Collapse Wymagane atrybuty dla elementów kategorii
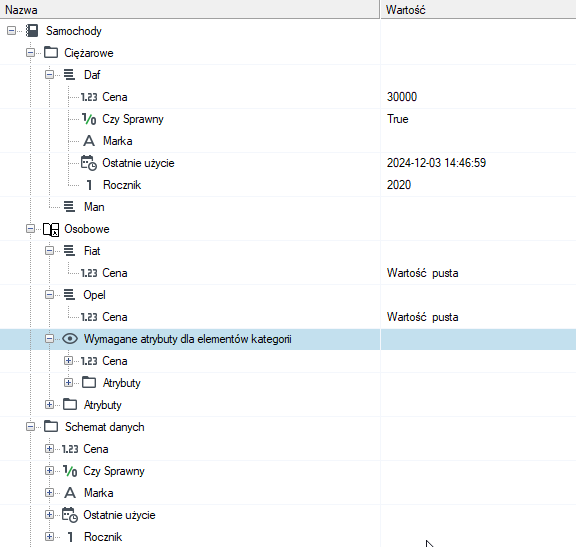Screen dimensions: 576x547 49,339
